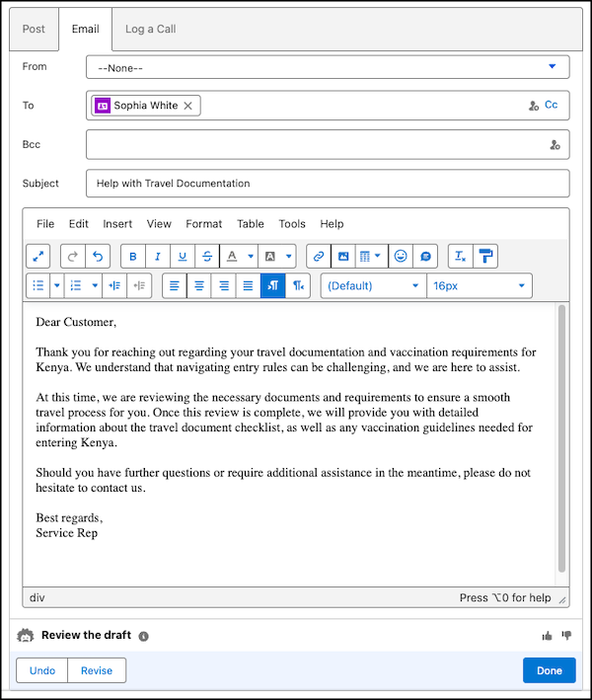Open the (Default) font family dropdown
Viewport: 592px width, 700px height.
(x=373, y=285)
